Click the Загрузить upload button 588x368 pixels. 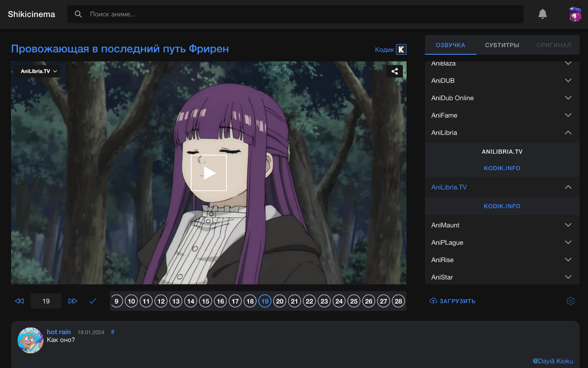(452, 301)
